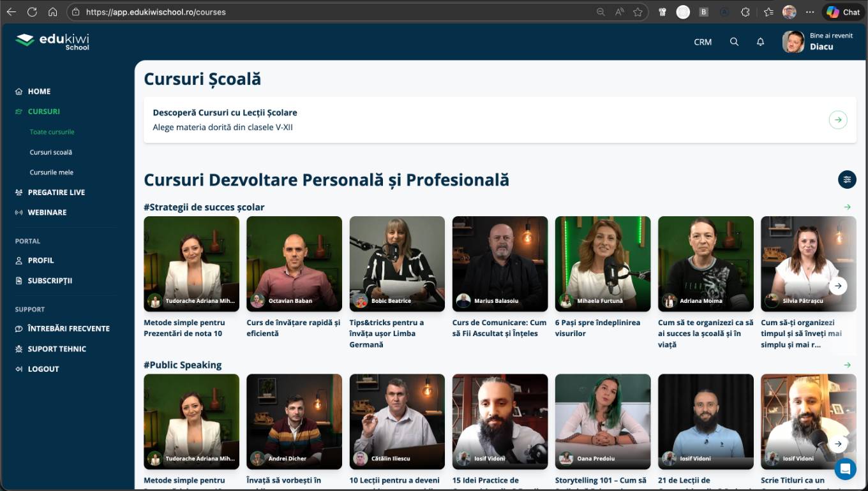Open the CRM link in the header
868x491 pixels.
703,42
